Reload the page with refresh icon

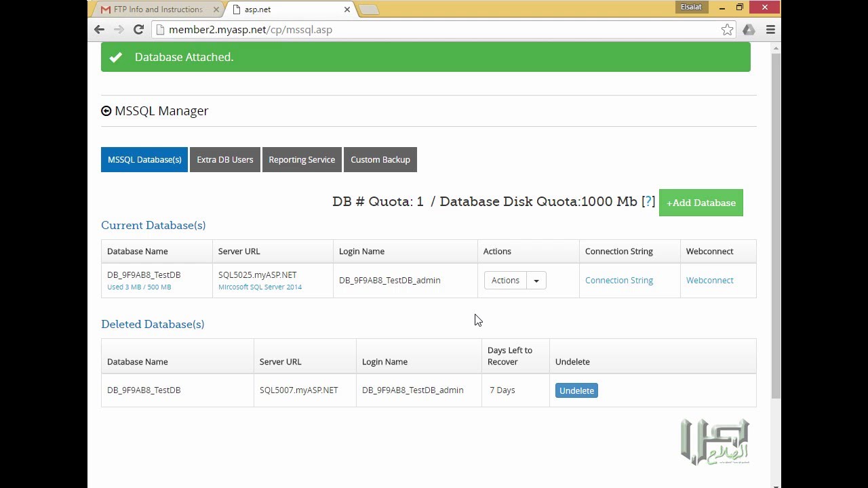click(x=138, y=30)
